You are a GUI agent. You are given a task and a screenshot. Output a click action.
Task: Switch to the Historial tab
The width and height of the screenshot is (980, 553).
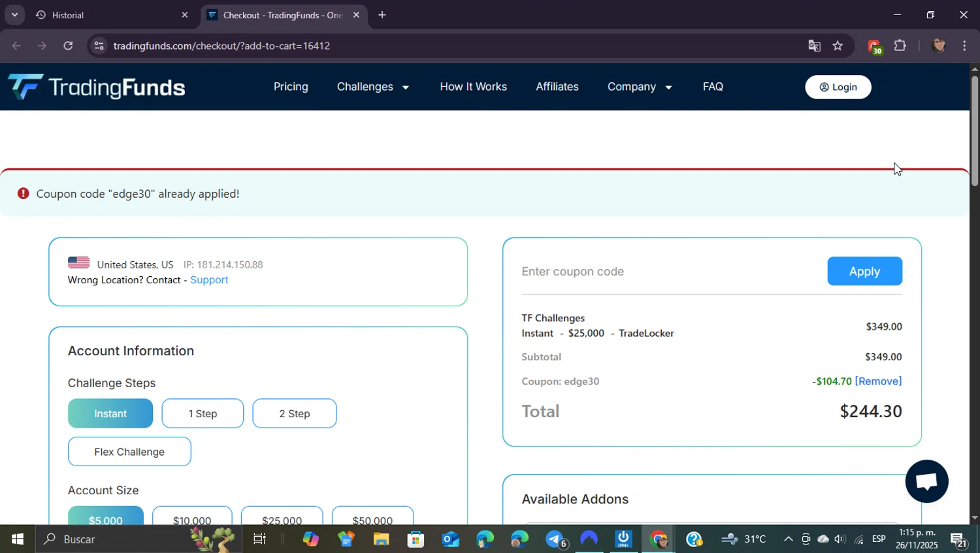tap(111, 15)
